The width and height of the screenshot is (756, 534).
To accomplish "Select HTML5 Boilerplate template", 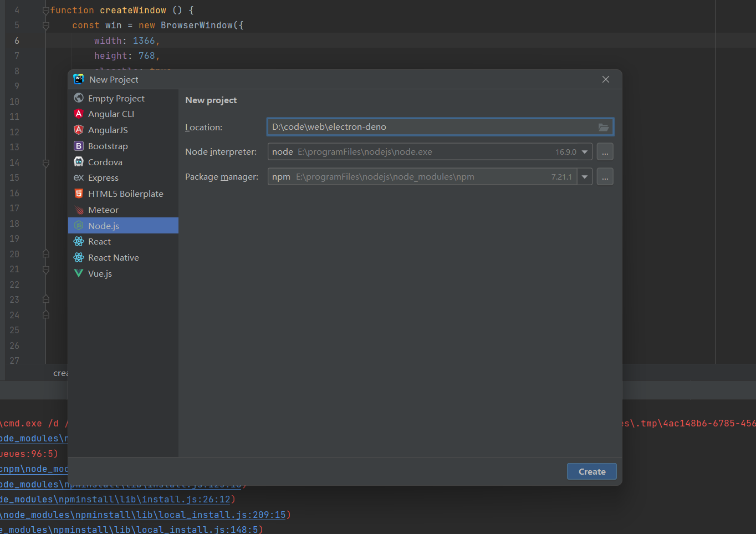I will tap(123, 194).
